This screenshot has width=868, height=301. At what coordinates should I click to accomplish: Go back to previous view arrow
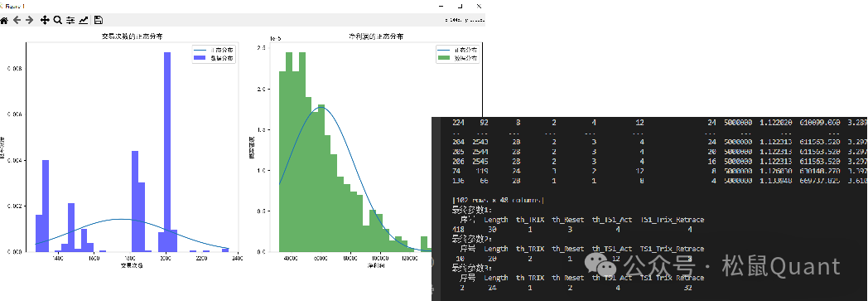click(17, 21)
